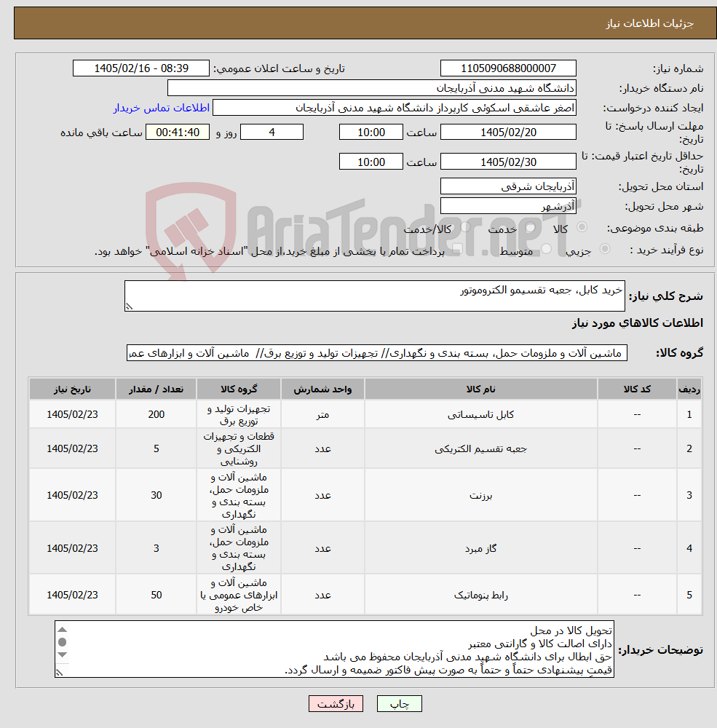Click group cell for رابط پنوماتیک row
Screen dimensions: 717x728
click(x=239, y=595)
